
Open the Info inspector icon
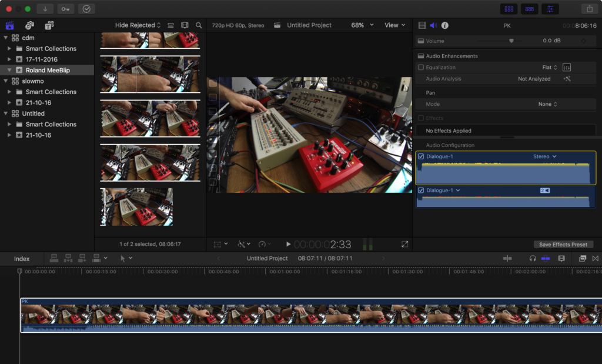coord(445,25)
